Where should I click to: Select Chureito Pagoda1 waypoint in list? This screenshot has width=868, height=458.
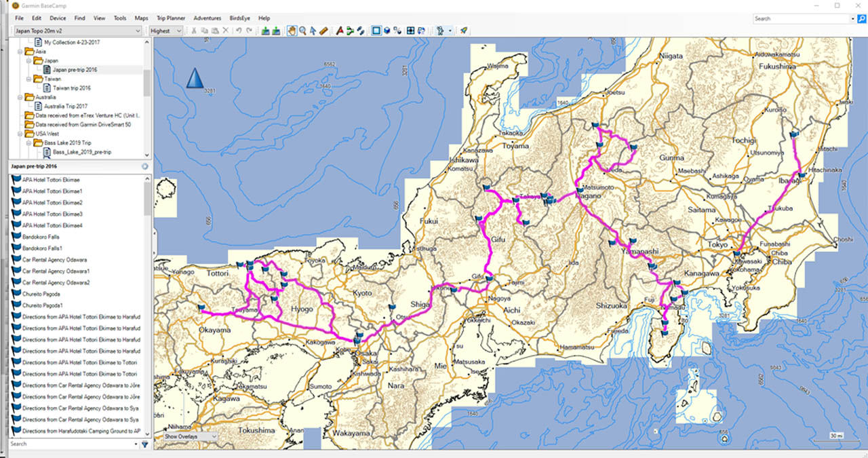[x=42, y=305]
